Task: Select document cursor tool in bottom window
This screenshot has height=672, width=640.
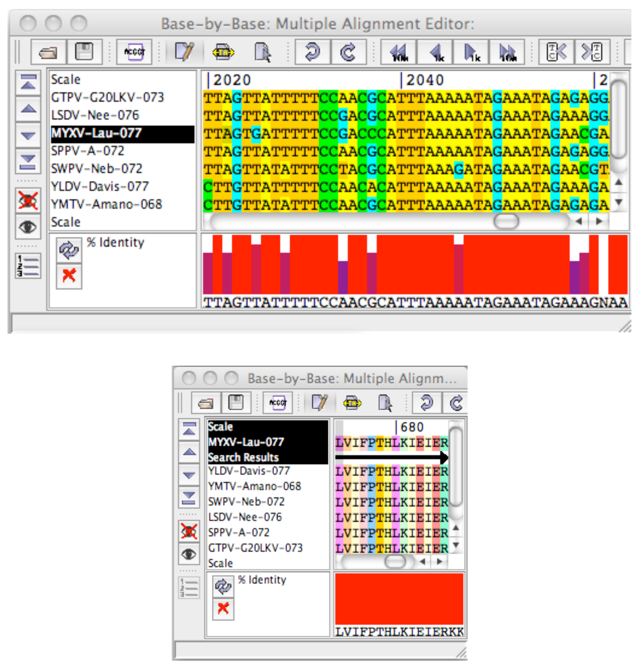Action: pos(385,403)
